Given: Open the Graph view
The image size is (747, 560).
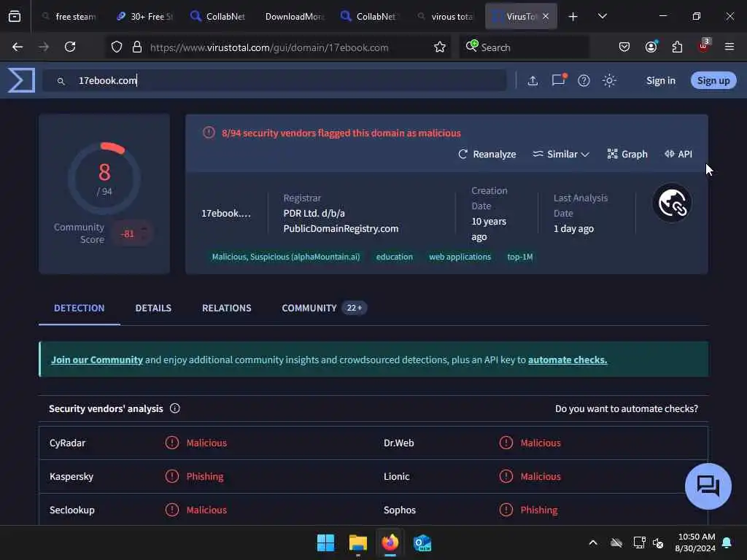Looking at the screenshot, I should click(627, 154).
